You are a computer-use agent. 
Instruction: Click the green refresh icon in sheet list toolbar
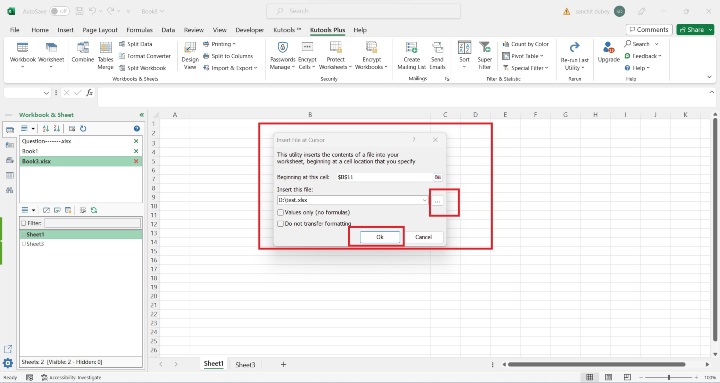pyautogui.click(x=94, y=210)
